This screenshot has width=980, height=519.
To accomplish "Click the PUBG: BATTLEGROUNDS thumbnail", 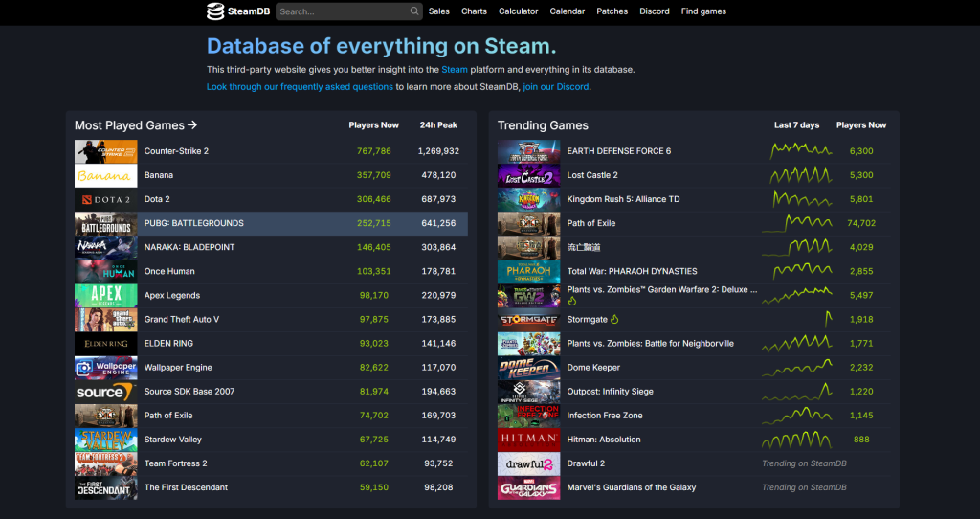I will point(105,224).
